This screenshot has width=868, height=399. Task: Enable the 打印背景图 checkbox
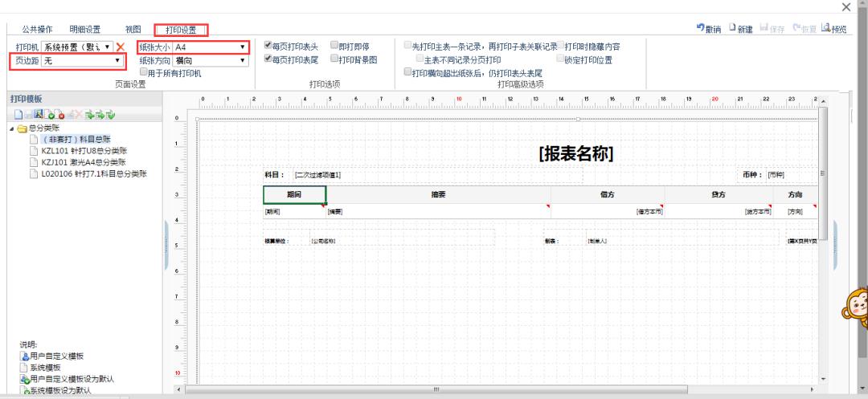tap(334, 58)
